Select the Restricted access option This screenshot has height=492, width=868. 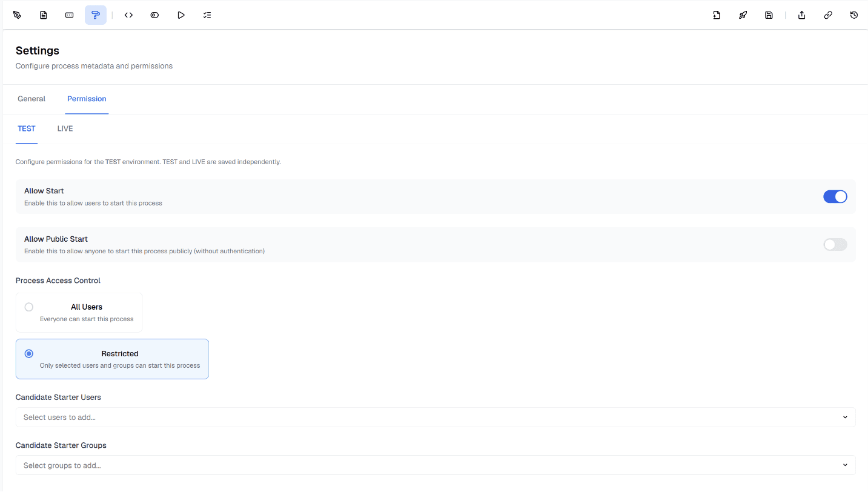coord(112,359)
